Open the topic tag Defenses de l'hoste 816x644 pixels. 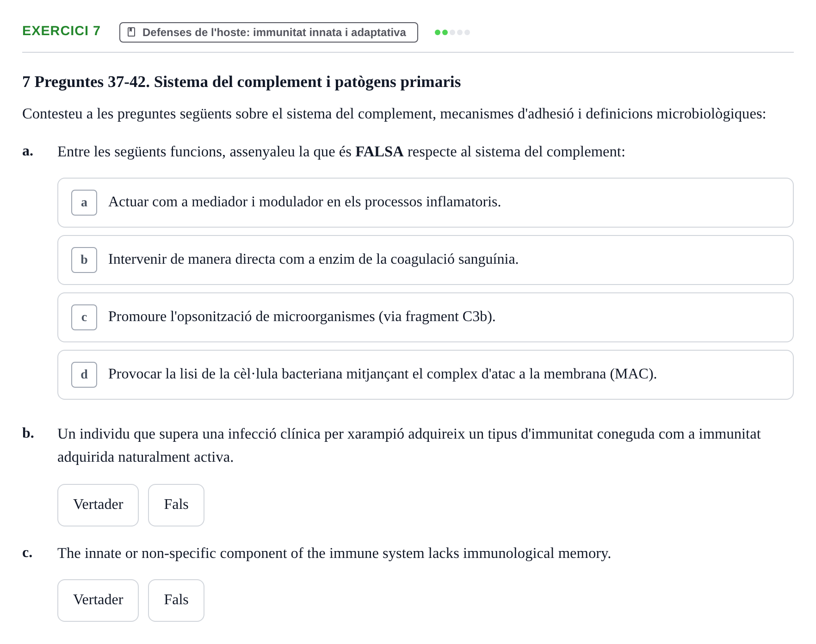(268, 32)
